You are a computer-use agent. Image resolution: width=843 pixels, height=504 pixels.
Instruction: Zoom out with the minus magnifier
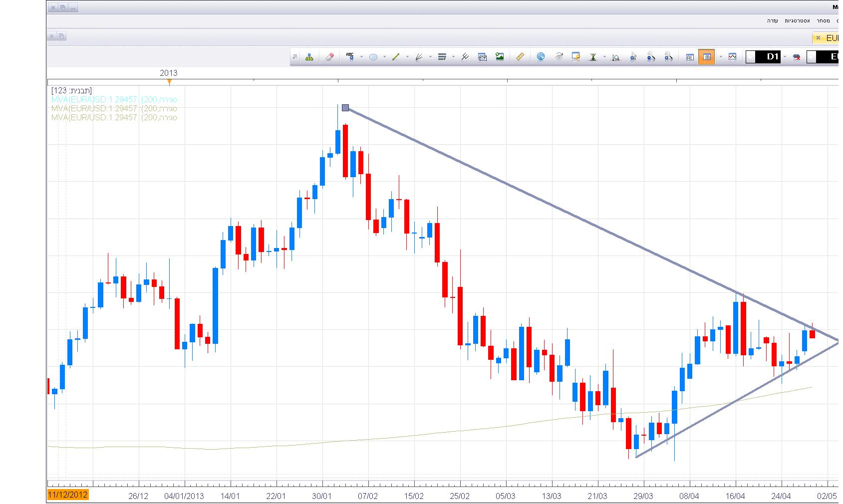651,57
